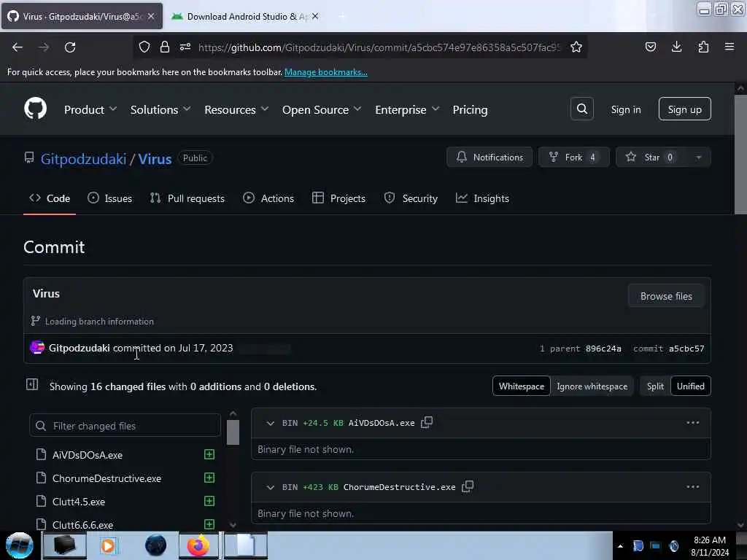Screen dimensions: 747x560
Task: Show hidden system tray icons arrow
Action: point(620,546)
